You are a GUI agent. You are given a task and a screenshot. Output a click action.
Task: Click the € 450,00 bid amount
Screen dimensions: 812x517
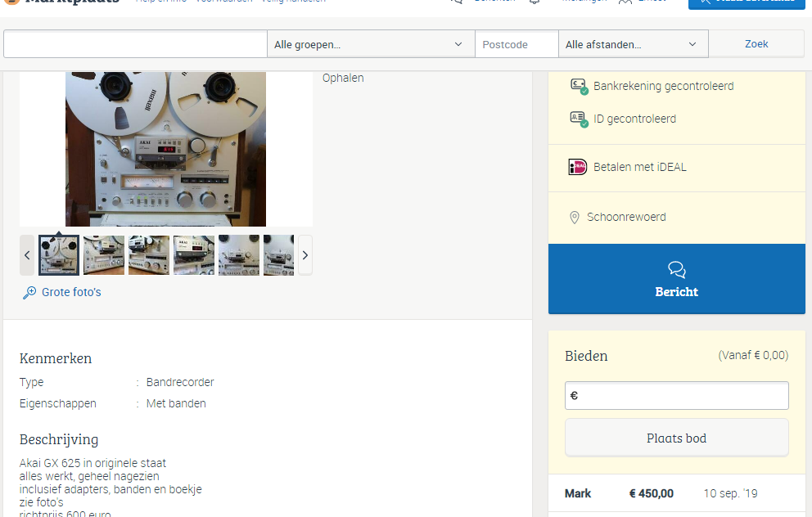[651, 494]
